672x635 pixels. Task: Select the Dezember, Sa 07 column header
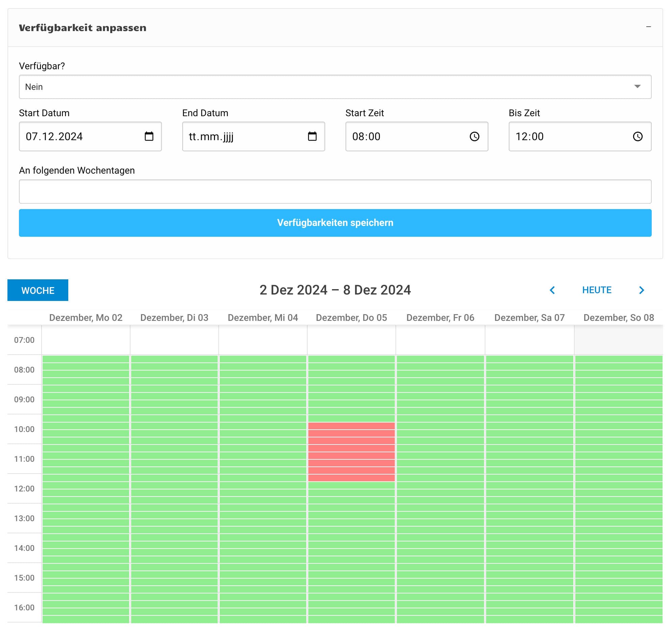(529, 318)
